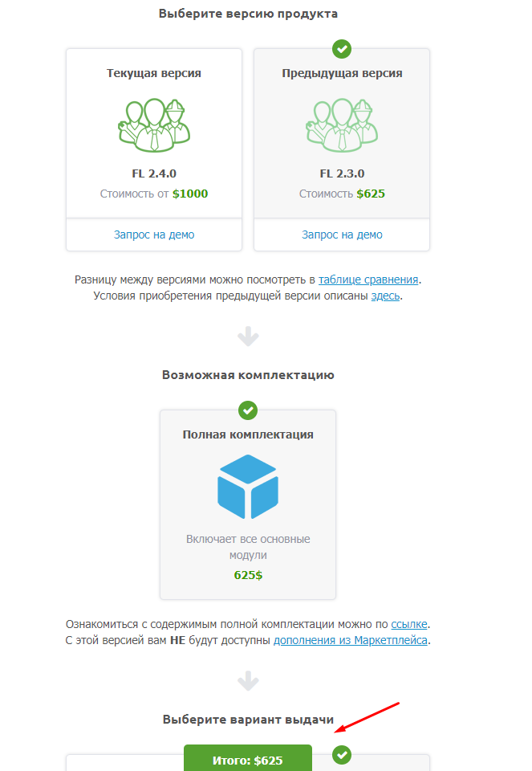This screenshot has height=771, width=532.
Task: Click the Текущая версия people icon
Action: pos(154,124)
